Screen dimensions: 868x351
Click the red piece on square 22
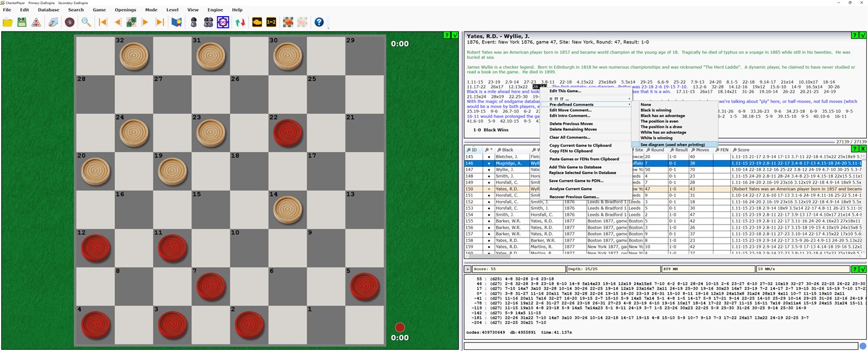coord(289,132)
